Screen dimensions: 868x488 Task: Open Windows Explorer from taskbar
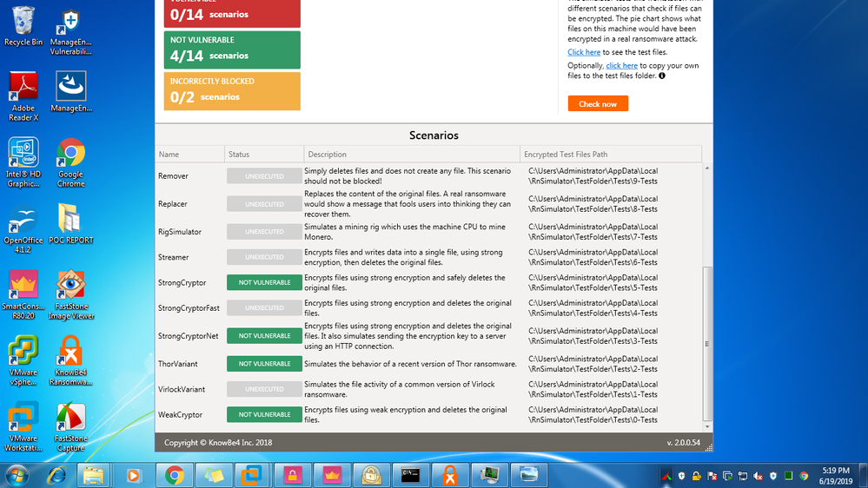coord(94,475)
